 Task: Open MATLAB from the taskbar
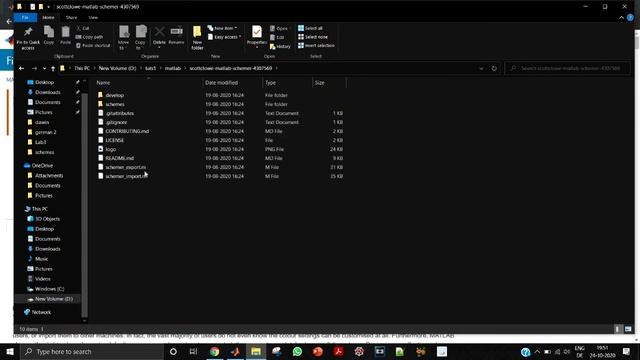235,351
